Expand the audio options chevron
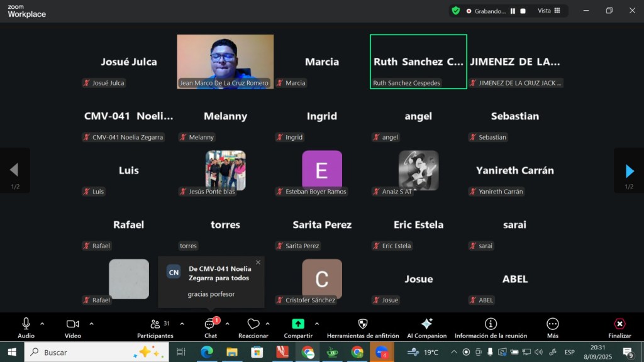 point(42,324)
